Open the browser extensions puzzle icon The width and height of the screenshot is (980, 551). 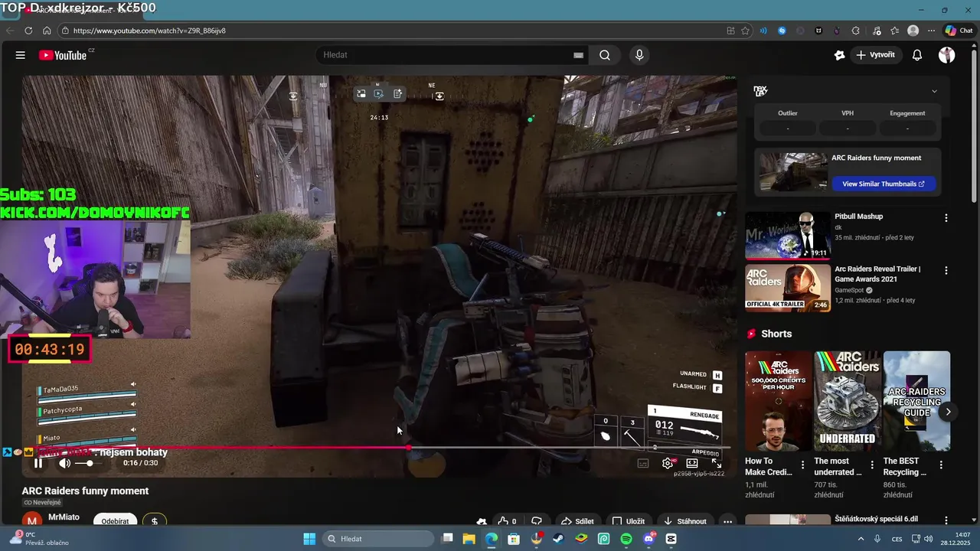[855, 31]
